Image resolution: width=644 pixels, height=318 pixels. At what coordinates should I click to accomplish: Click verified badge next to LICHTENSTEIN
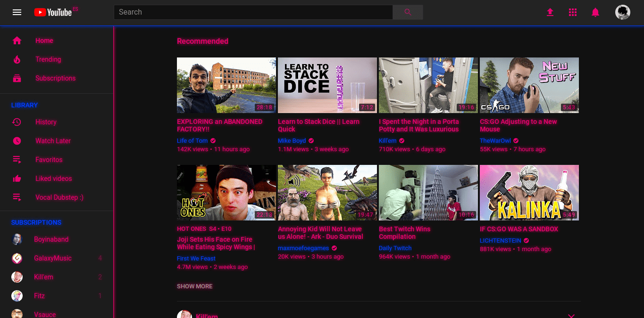[x=527, y=241]
